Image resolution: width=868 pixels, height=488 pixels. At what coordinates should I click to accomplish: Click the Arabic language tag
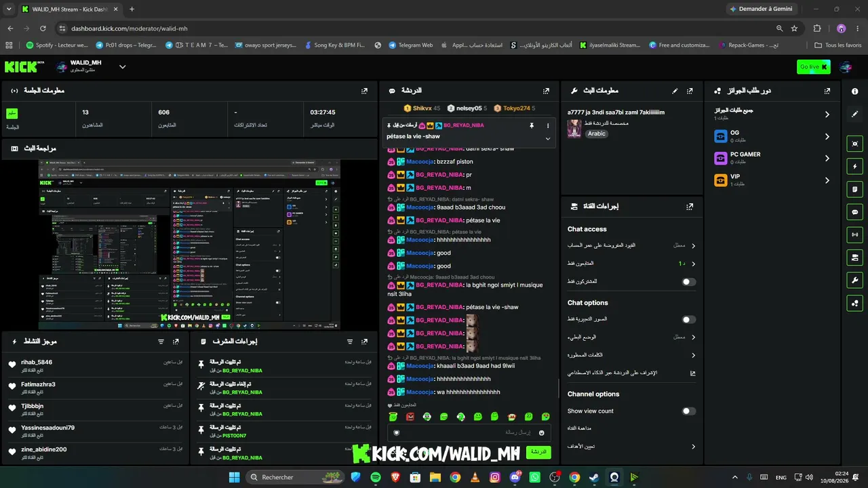coord(597,134)
